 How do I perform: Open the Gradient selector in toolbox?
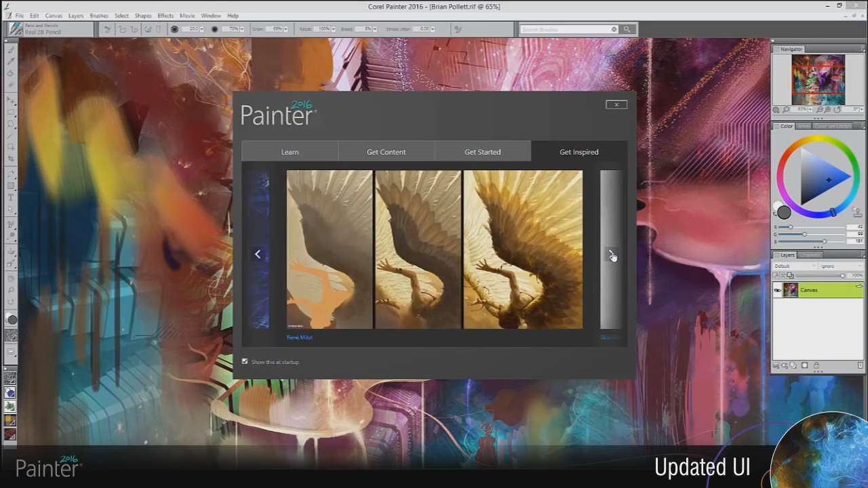[10, 392]
